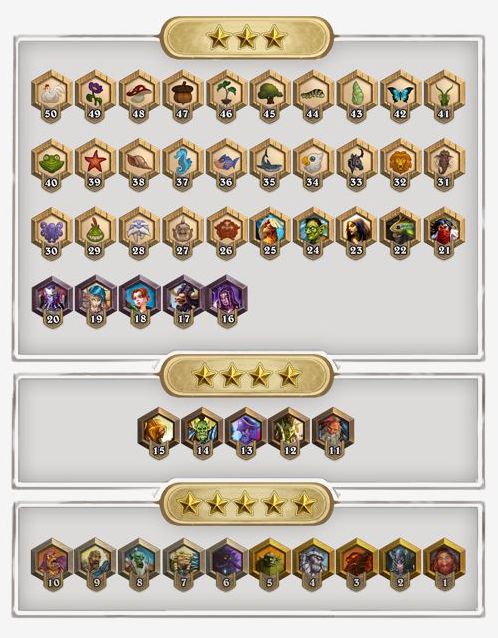Viewport: 498px width, 638px height.
Task: Select the four-star tier header banner
Action: [x=247, y=375]
